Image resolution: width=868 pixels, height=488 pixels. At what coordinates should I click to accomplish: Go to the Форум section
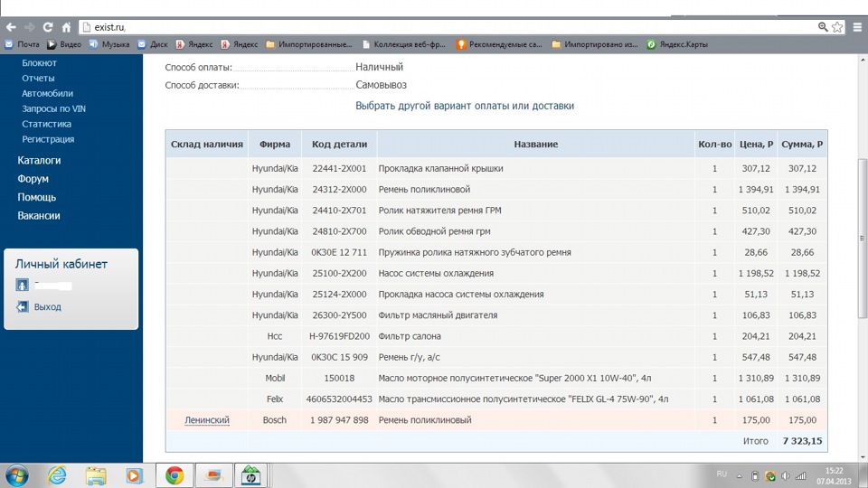(x=33, y=179)
